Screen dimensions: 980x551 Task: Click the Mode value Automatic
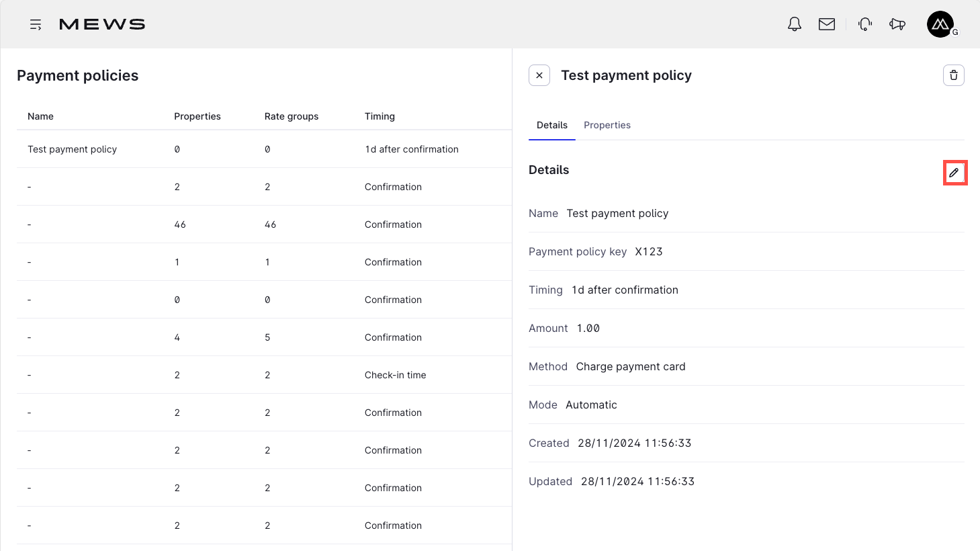[x=591, y=405]
